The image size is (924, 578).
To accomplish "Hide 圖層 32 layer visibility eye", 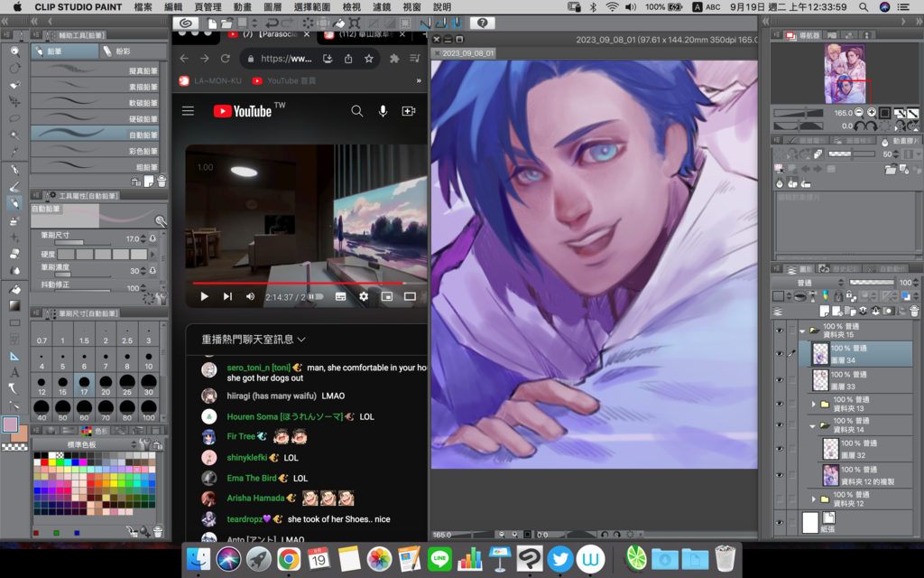I will [x=779, y=449].
